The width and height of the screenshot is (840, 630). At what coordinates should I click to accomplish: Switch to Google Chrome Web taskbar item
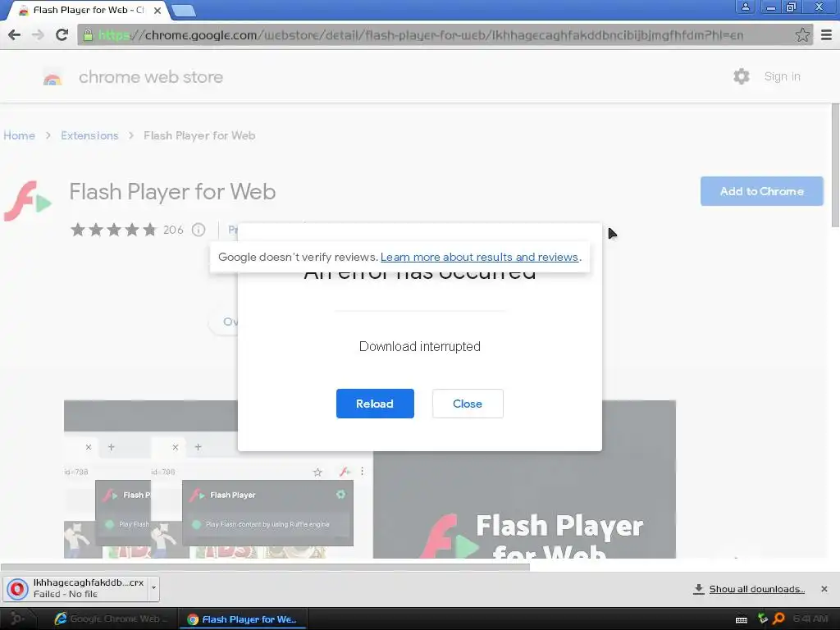(x=111, y=619)
